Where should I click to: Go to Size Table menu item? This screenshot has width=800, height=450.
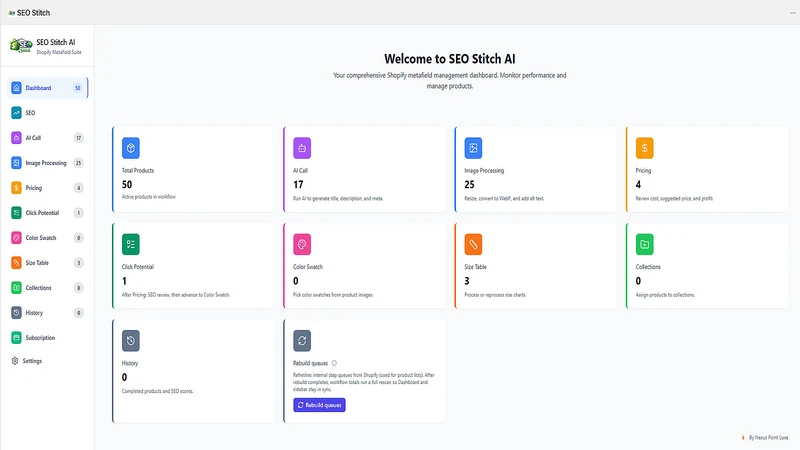(x=47, y=263)
